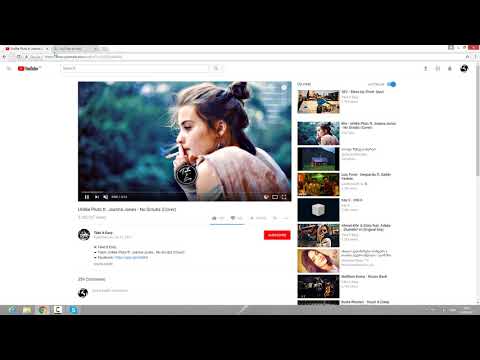Click the muted speaker icon in player
The image size is (480, 360).
105,197
